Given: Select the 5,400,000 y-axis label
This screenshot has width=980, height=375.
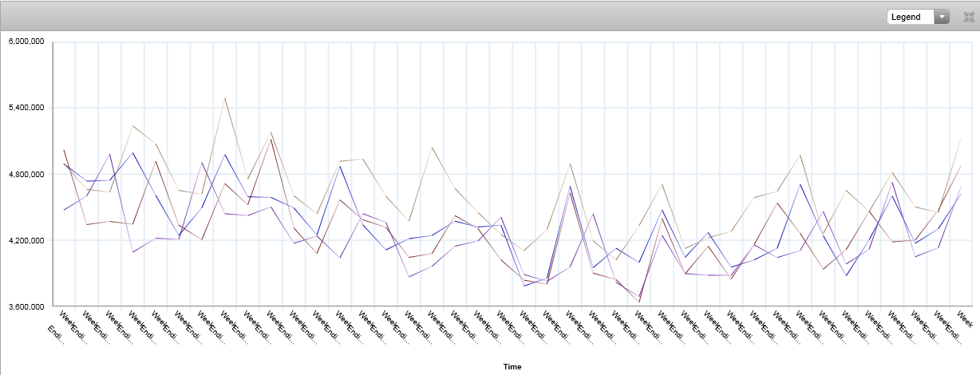Looking at the screenshot, I should point(26,108).
